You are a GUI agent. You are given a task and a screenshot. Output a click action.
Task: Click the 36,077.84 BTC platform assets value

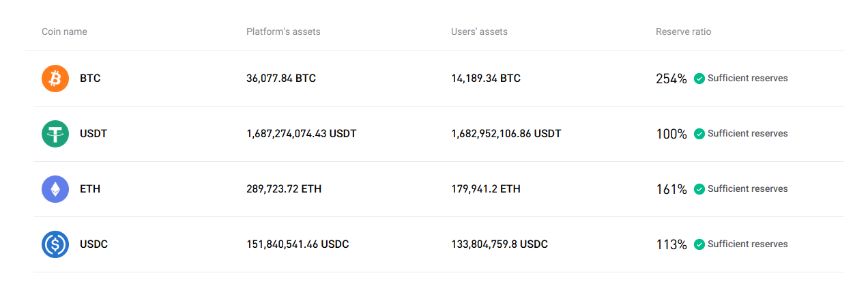[281, 79]
